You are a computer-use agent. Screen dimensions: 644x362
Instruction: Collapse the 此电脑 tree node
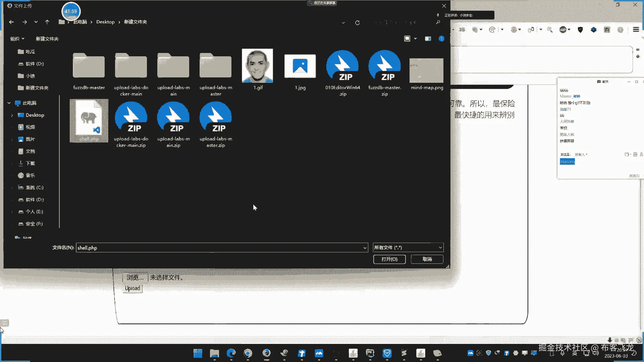9,103
